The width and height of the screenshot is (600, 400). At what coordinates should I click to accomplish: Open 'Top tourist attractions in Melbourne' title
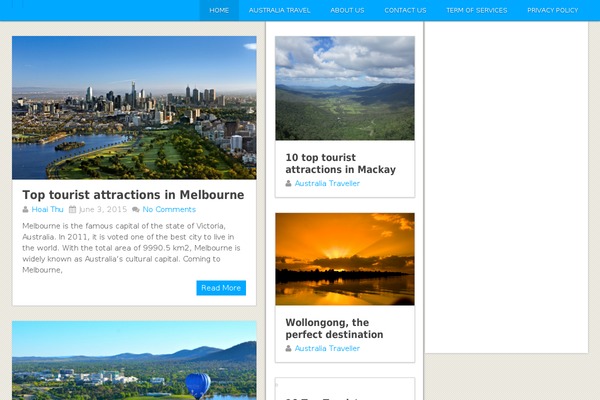(x=133, y=194)
